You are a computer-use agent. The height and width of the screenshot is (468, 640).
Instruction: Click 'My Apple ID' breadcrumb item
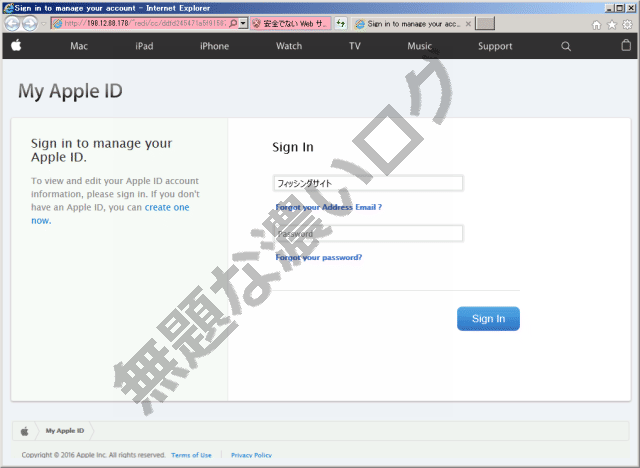[64, 430]
